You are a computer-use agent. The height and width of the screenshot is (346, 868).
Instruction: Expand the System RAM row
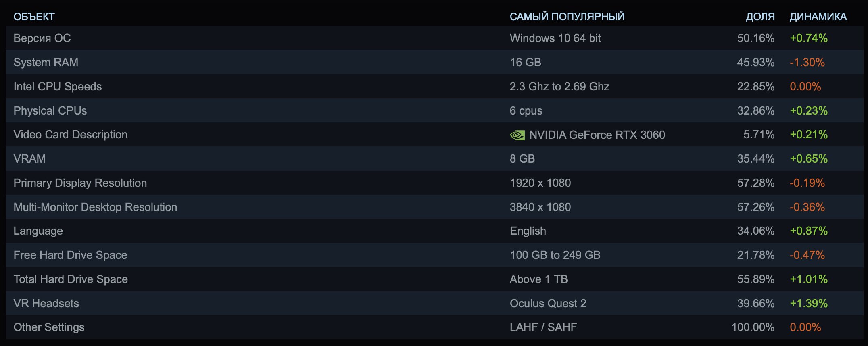[434, 62]
